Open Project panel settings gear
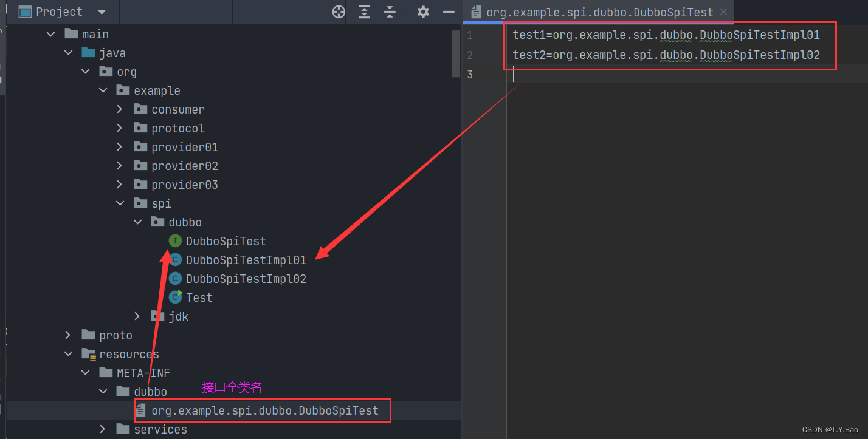This screenshot has height=439, width=868. click(x=423, y=12)
